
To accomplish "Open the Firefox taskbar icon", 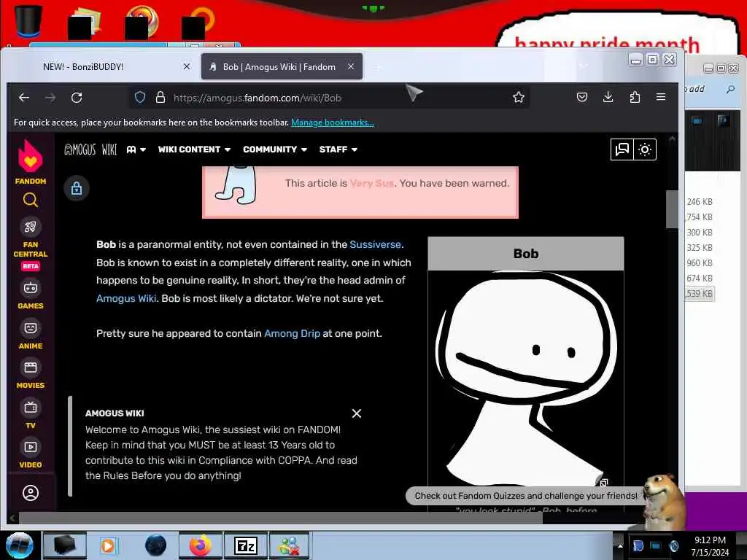I will (x=201, y=545).
